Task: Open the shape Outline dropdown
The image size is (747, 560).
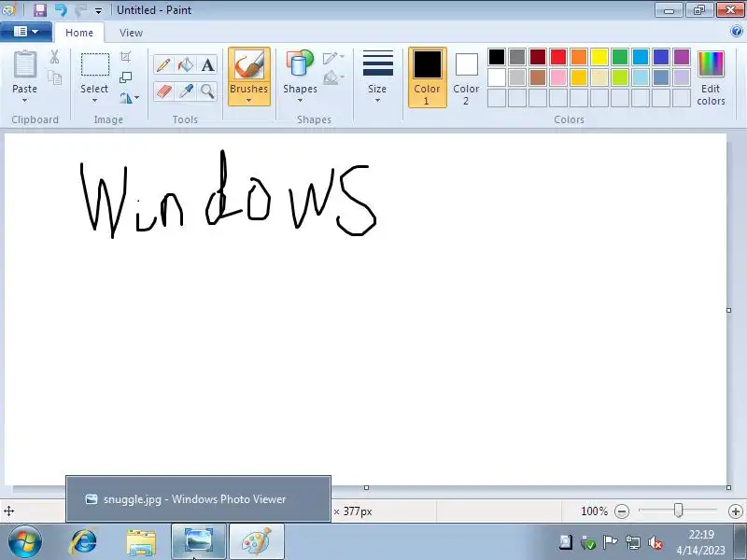Action: (x=333, y=58)
